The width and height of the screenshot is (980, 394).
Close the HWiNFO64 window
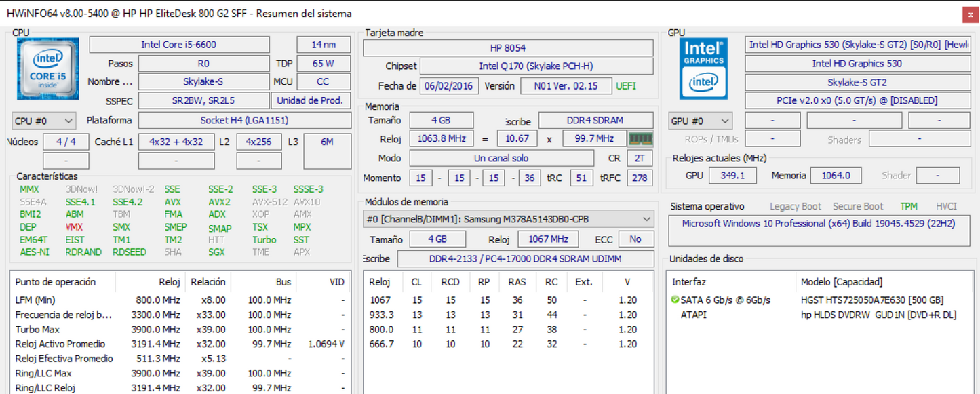click(x=970, y=14)
